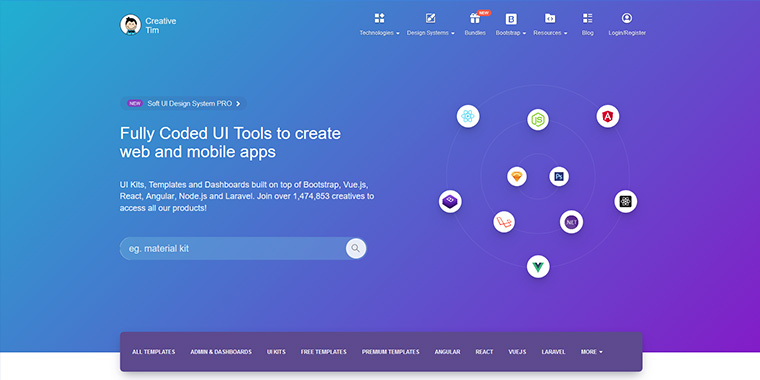The height and width of the screenshot is (380, 760).
Task: Click the NEW badge on Soft UI pill
Action: pyautogui.click(x=135, y=103)
